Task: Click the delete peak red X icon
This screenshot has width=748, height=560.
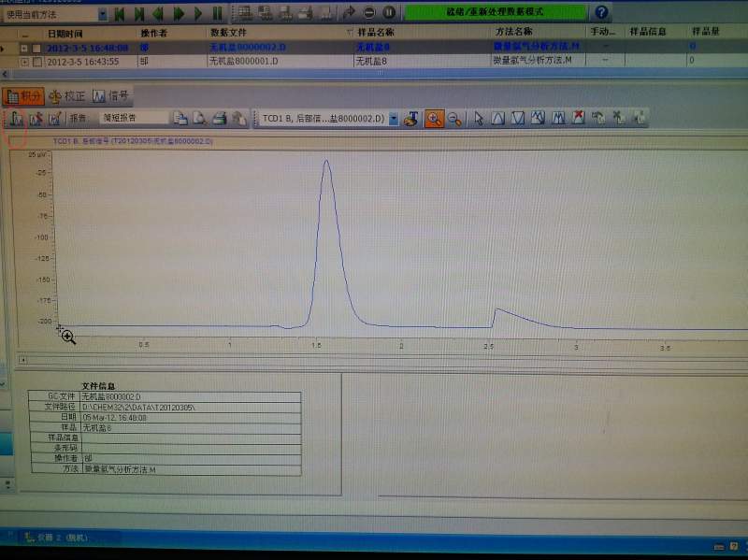Action: pos(578,118)
